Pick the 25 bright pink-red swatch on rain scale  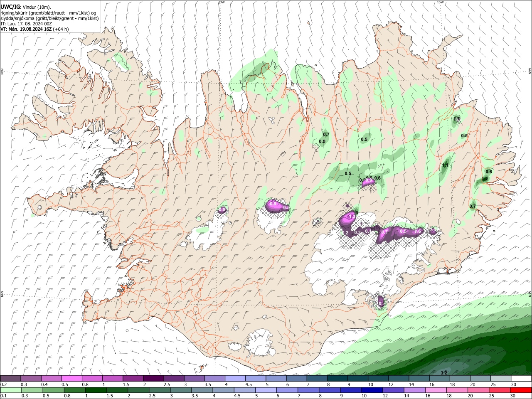[x=500, y=390]
